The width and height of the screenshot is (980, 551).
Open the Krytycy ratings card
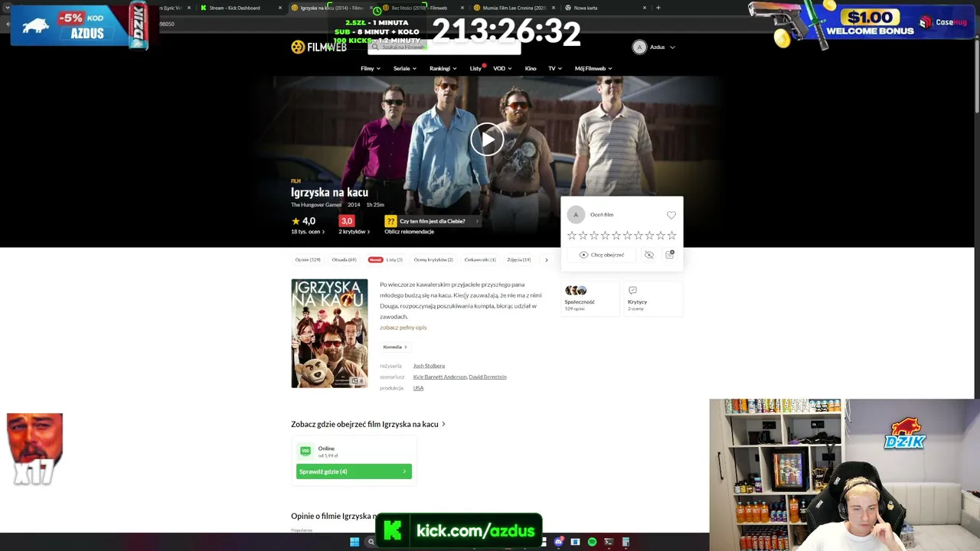click(x=652, y=298)
